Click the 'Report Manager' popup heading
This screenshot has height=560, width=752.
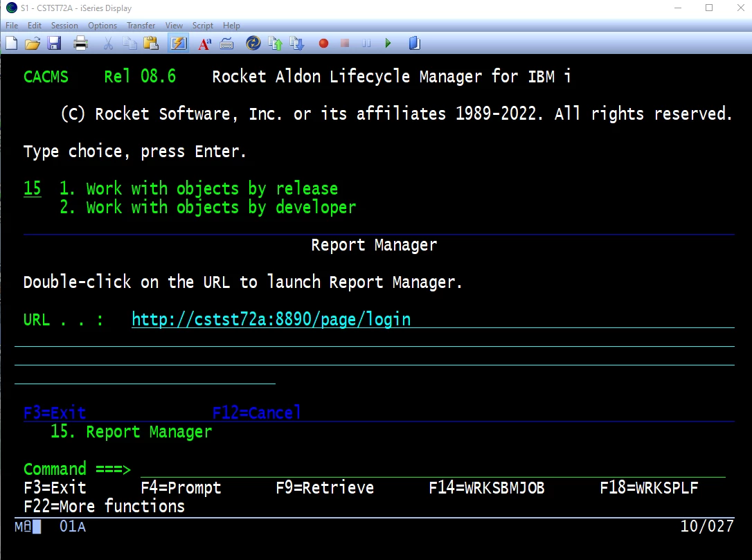374,244
